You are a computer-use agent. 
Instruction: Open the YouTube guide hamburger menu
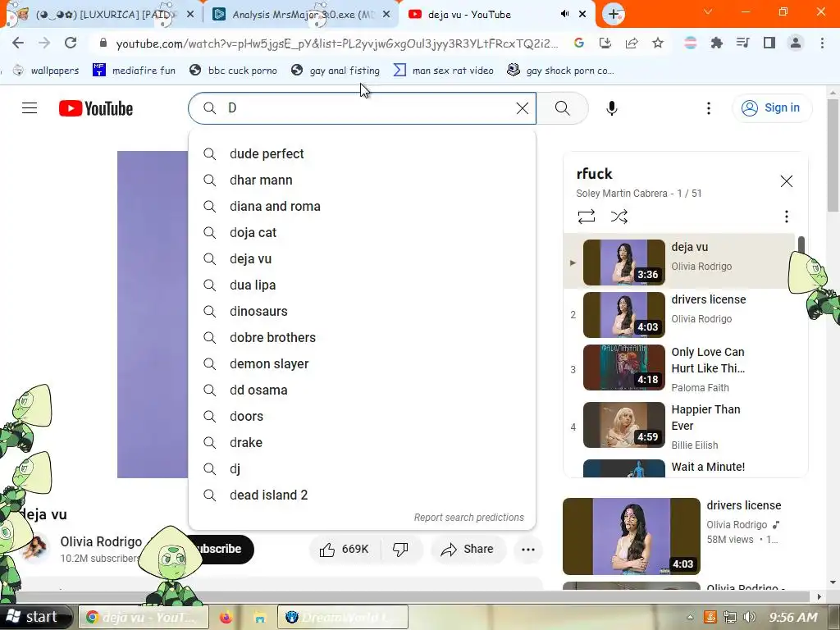(30, 108)
